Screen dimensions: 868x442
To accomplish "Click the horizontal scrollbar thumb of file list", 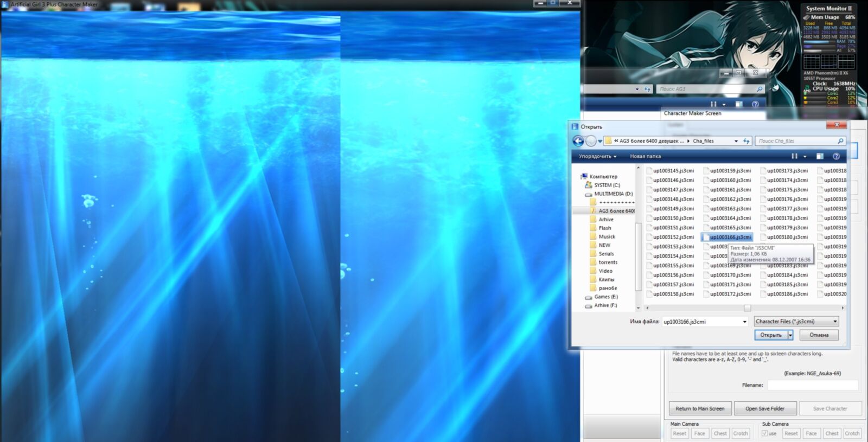I will point(747,308).
